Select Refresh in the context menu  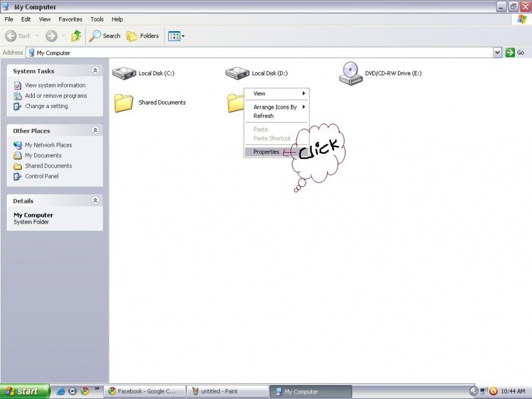click(264, 116)
